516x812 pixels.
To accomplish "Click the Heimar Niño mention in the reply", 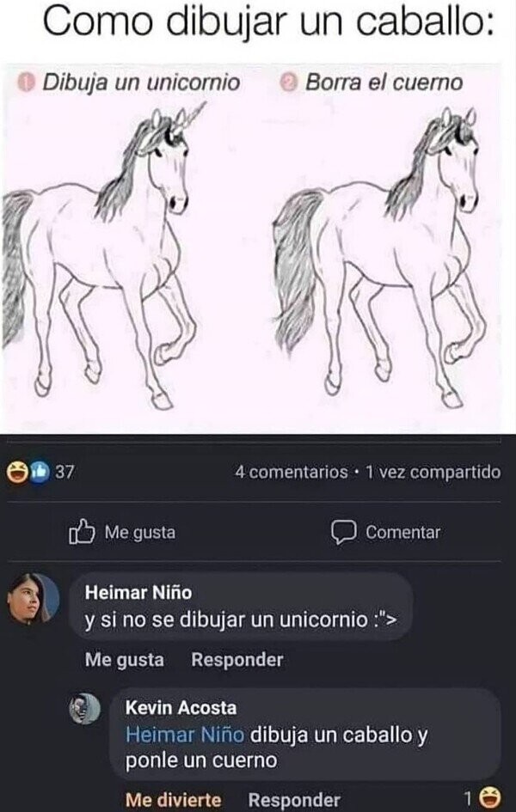I will [185, 735].
